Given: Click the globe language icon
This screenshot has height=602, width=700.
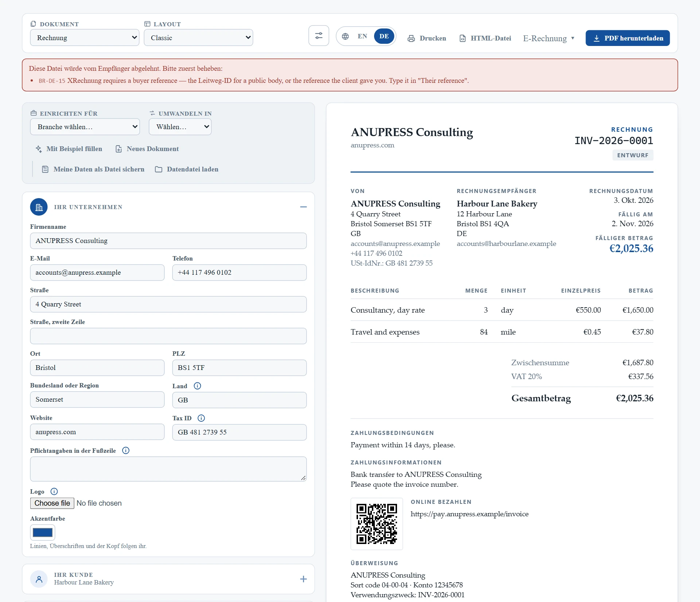Looking at the screenshot, I should point(345,36).
